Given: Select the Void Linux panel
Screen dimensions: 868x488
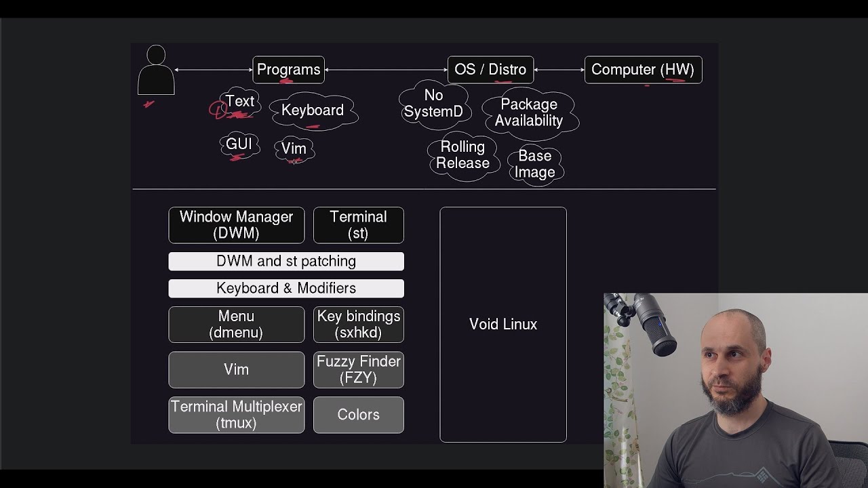Looking at the screenshot, I should [503, 325].
